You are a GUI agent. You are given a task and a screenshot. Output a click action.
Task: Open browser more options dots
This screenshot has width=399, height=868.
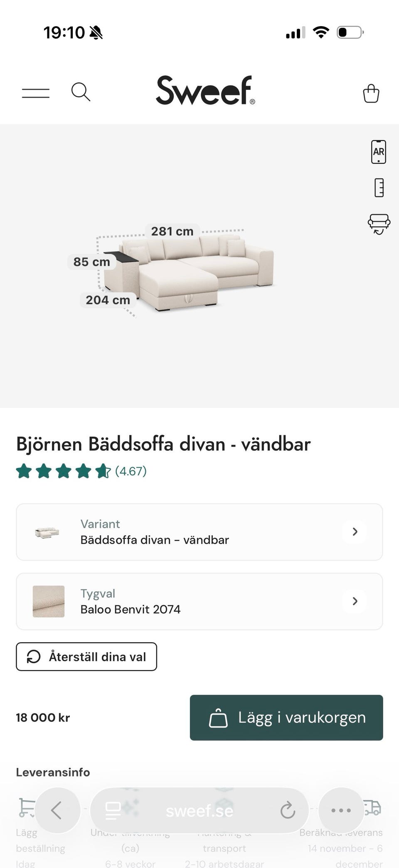[341, 810]
